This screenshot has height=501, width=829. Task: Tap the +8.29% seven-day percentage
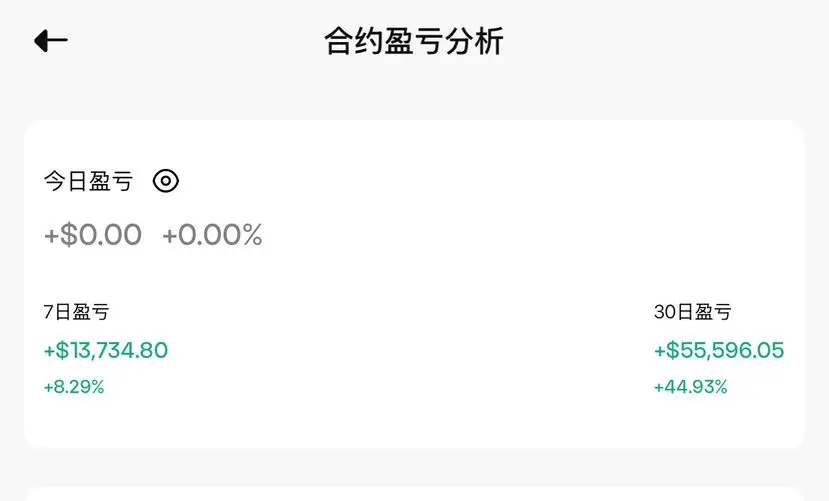point(74,386)
